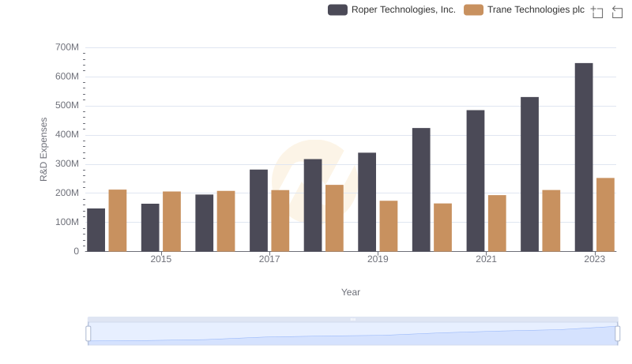Click the Roper bar for 2015
This screenshot has height=364, width=632.
(x=150, y=228)
